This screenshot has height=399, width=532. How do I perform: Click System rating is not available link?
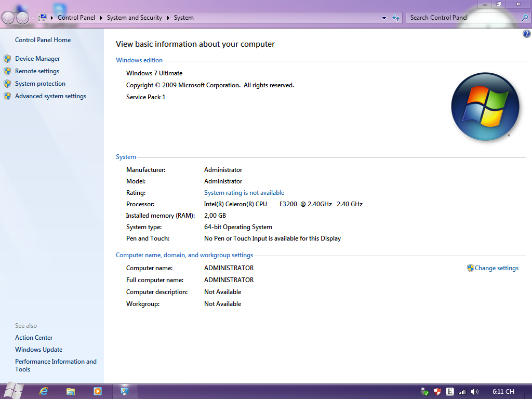(x=244, y=193)
